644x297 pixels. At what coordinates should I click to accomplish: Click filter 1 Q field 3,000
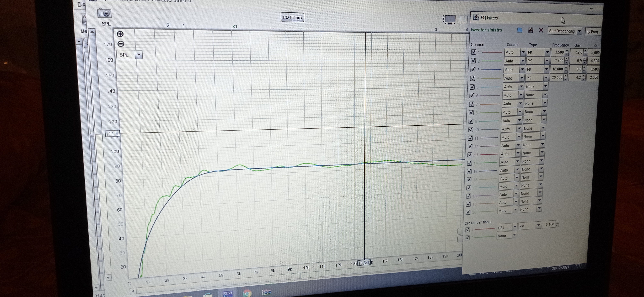tap(595, 52)
